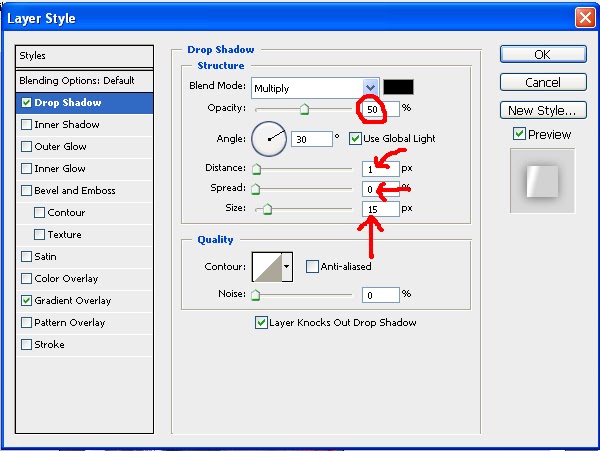Screen dimensions: 600x451
Task: Enable the Color Overlay checkbox
Action: click(x=26, y=278)
